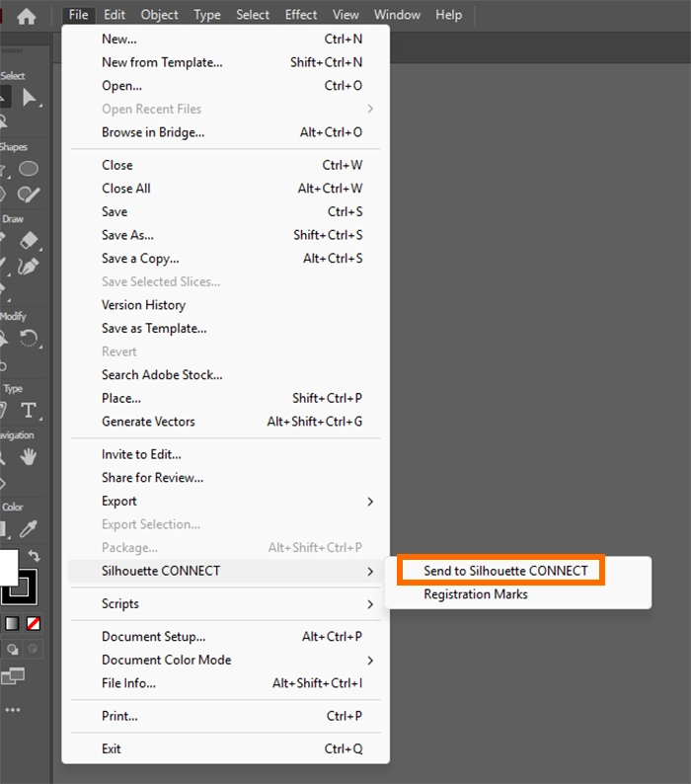
Task: Open the Effect menu
Action: point(301,15)
